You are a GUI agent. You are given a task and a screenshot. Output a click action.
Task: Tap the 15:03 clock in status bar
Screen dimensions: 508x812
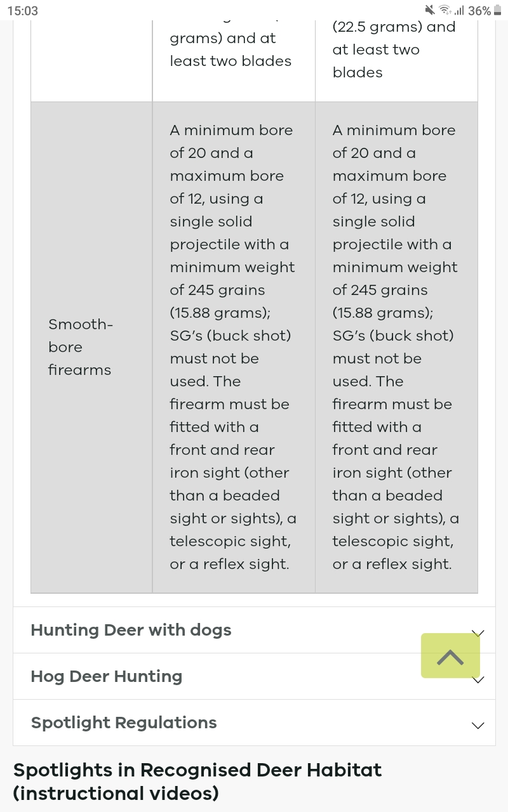[x=23, y=11]
